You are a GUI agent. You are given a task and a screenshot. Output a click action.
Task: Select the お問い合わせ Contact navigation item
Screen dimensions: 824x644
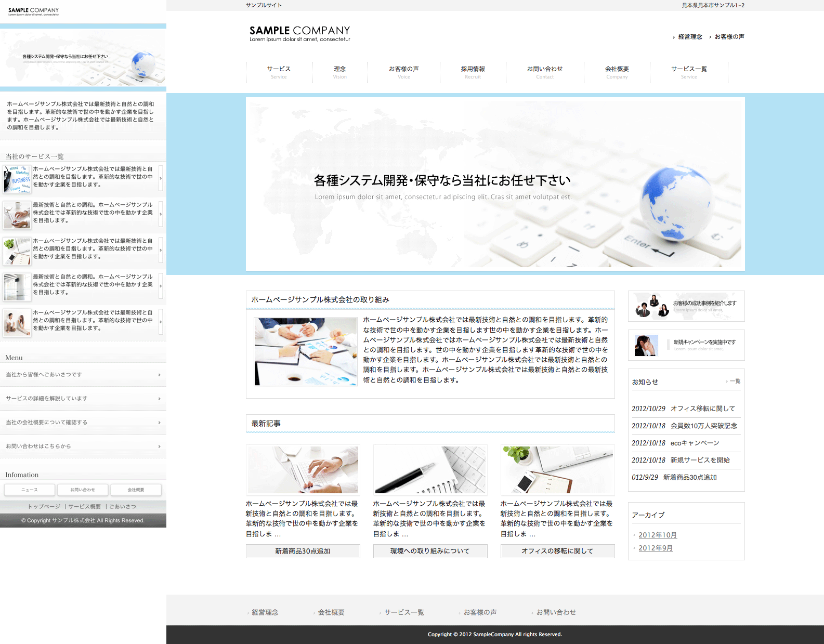544,72
